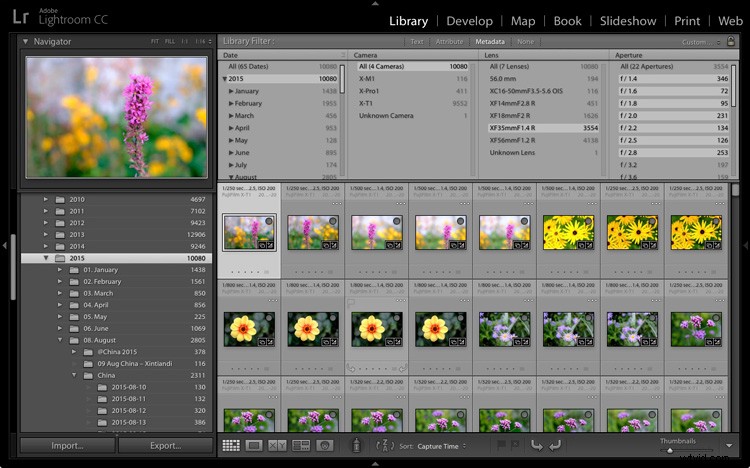Image resolution: width=750 pixels, height=468 pixels.
Task: Expand the 2014 folder
Action: tap(46, 246)
